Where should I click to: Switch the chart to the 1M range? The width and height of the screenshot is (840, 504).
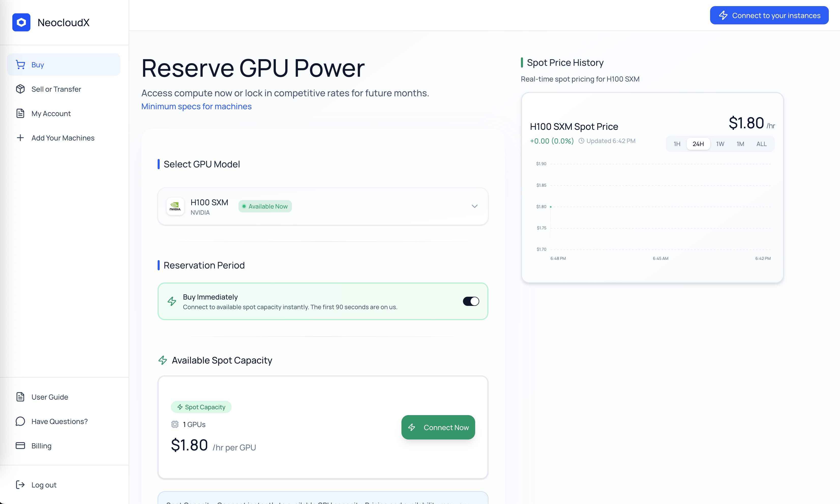pyautogui.click(x=740, y=144)
